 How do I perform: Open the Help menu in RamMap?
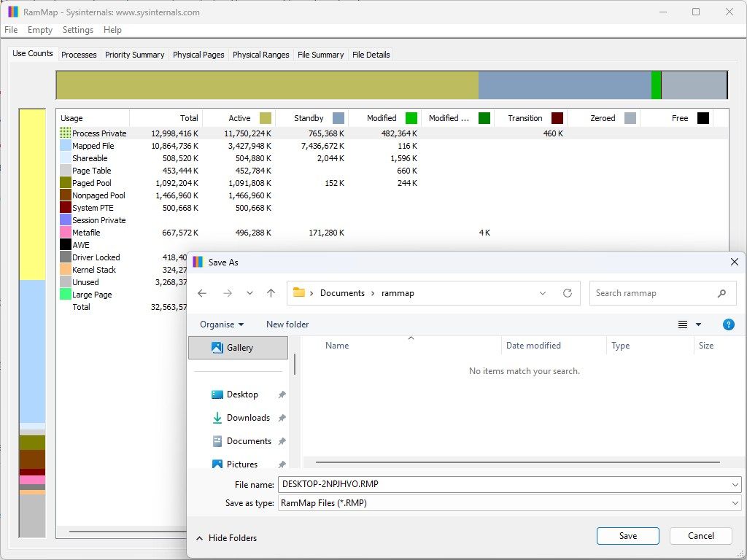[x=112, y=29]
